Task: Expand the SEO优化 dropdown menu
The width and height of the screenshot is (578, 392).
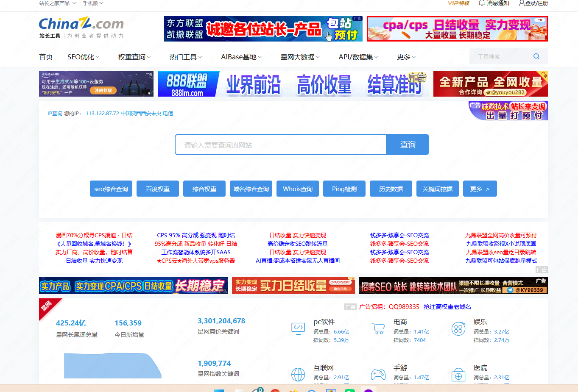Action: [83, 57]
